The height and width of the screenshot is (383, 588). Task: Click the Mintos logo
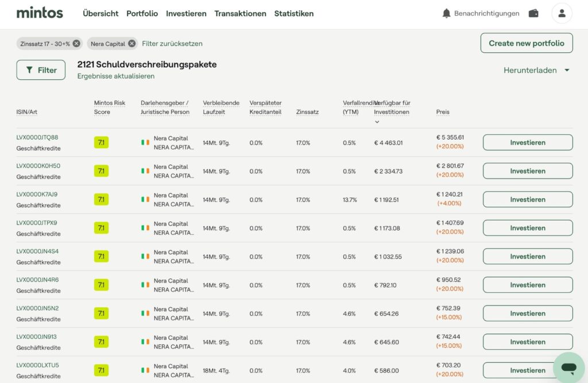click(40, 13)
